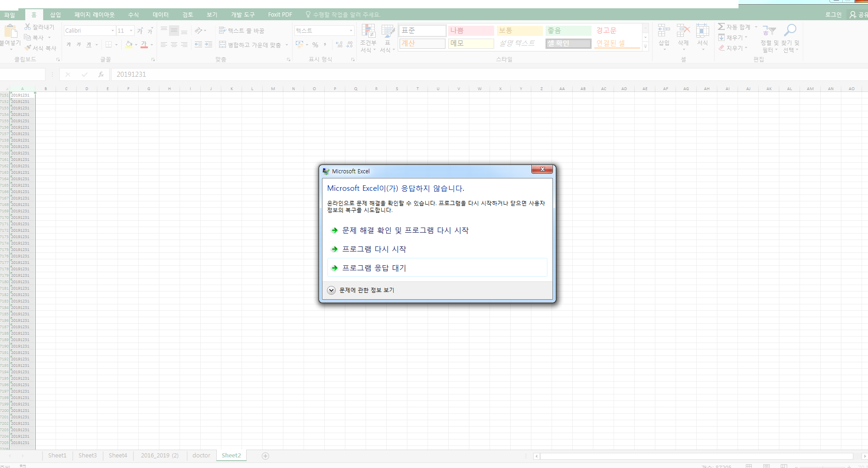Open the 수식 ribbon tab
This screenshot has height=468, width=868.
[133, 15]
